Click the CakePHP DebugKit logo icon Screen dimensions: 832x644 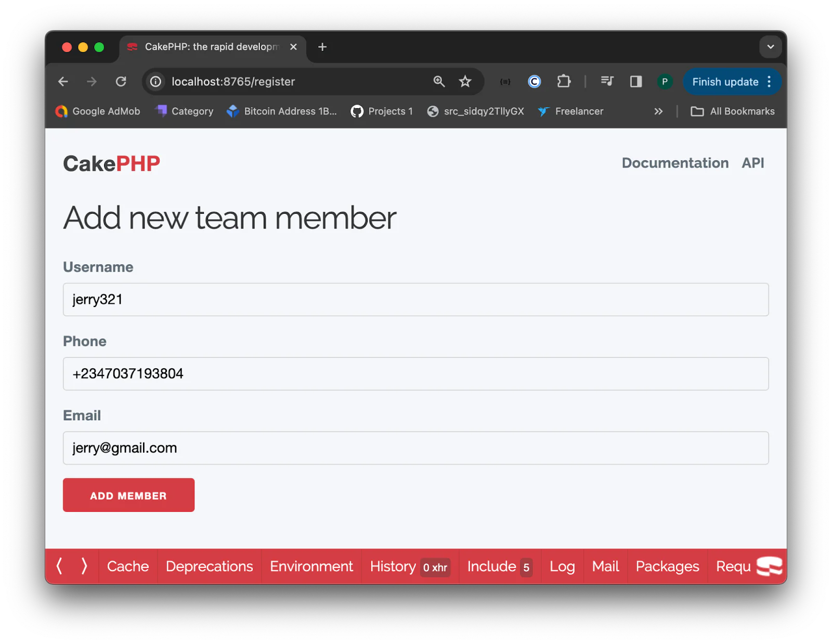click(x=769, y=566)
